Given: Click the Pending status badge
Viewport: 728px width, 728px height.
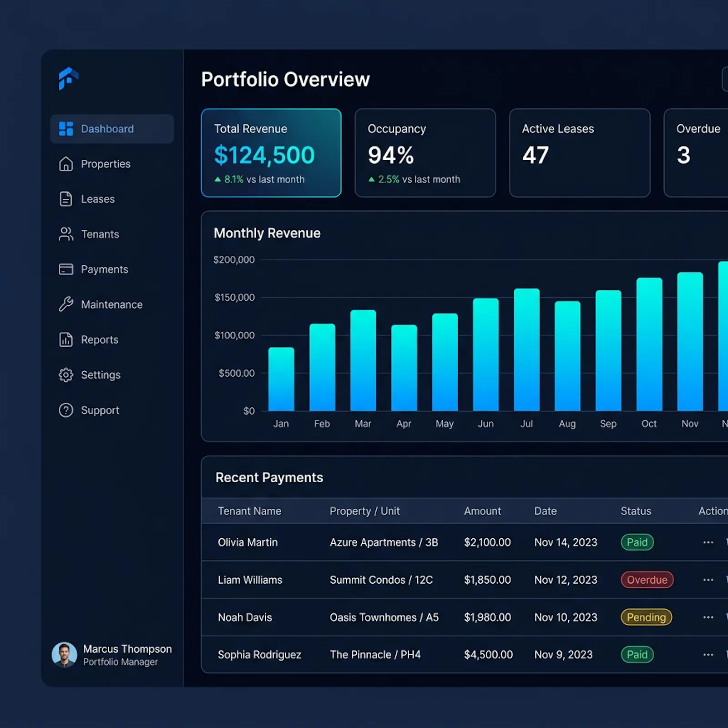Looking at the screenshot, I should tap(646, 617).
